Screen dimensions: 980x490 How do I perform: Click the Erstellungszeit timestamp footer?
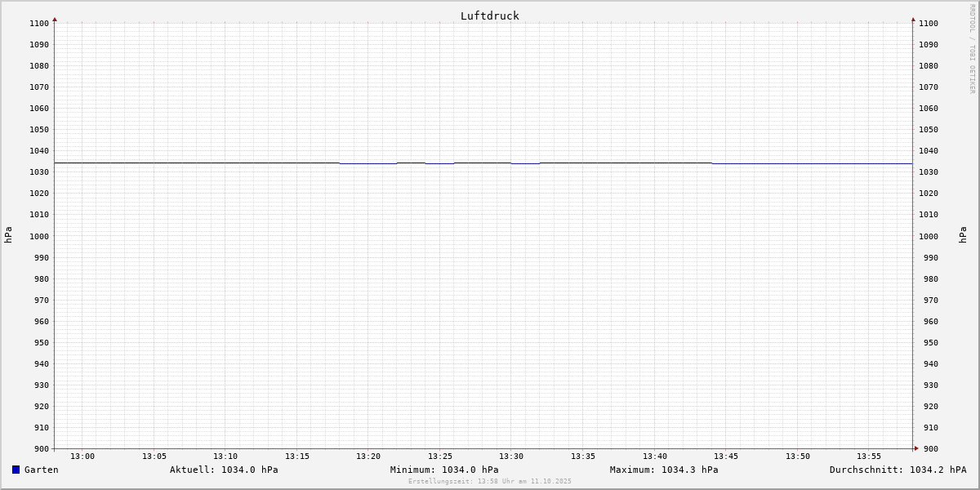coord(490,481)
